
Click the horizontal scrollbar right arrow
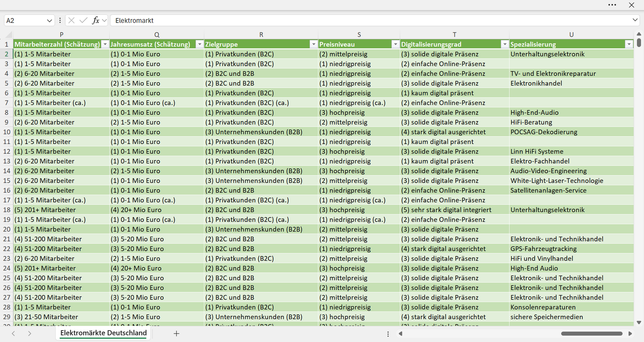click(630, 334)
